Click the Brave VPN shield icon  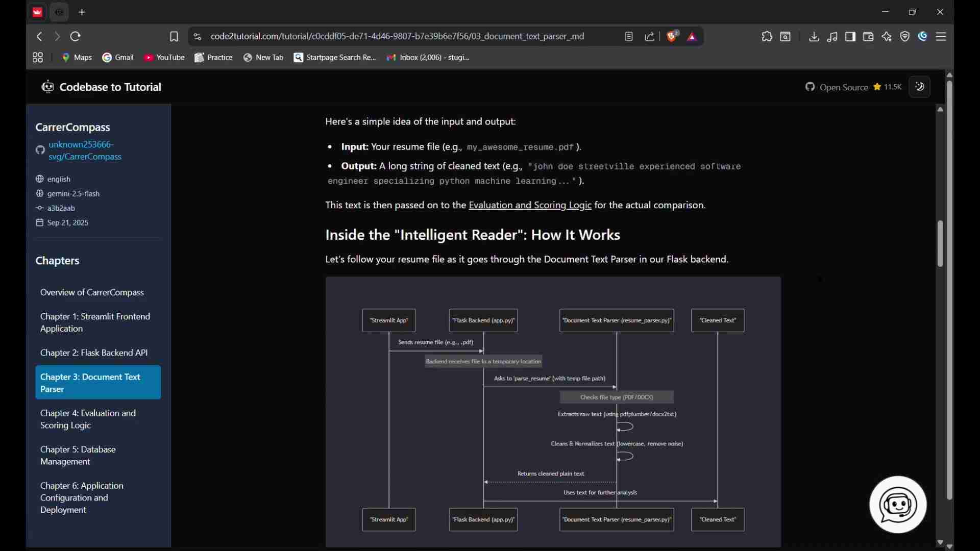(905, 37)
